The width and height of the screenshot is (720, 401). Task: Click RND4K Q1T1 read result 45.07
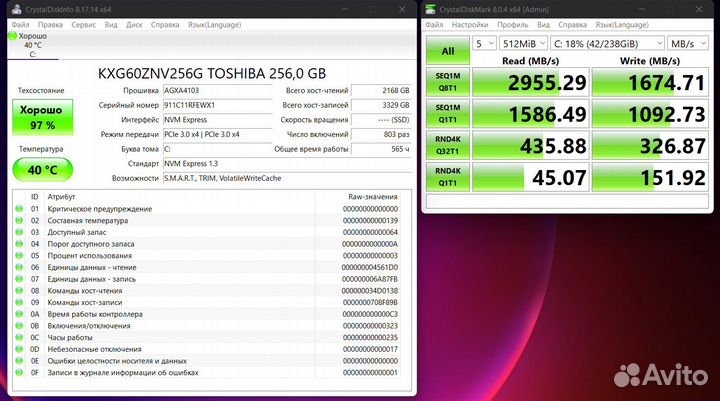(x=530, y=177)
